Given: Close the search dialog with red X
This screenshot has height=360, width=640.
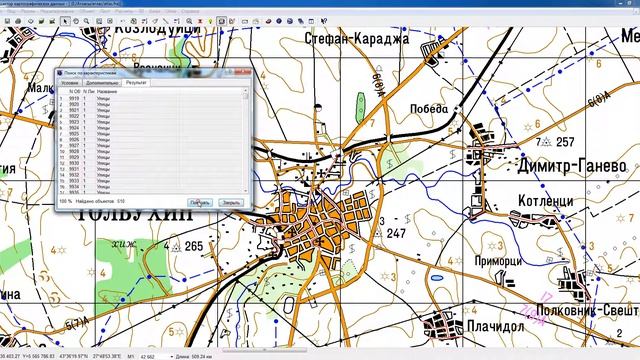Looking at the screenshot, I should pyautogui.click(x=243, y=72).
